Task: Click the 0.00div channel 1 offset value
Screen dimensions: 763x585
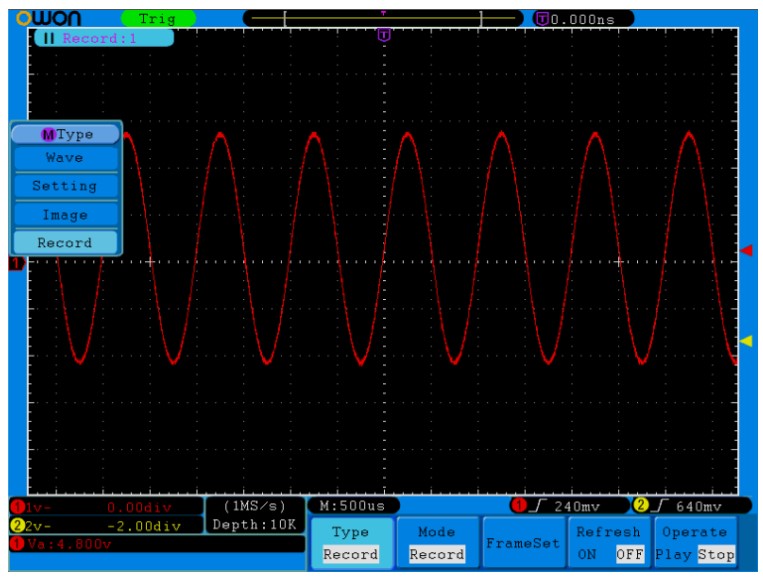Action: 139,508
